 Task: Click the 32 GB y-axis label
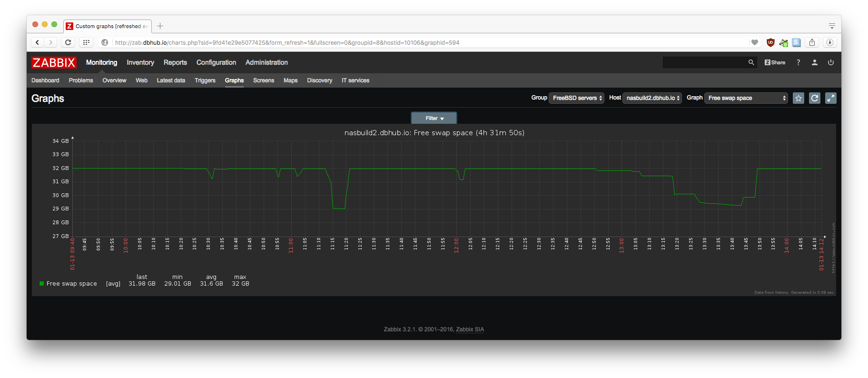60,168
